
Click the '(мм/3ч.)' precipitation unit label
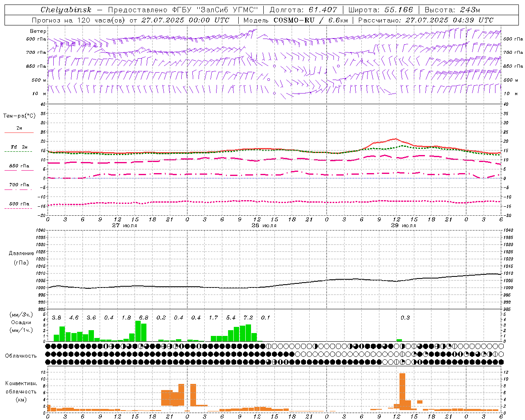click(x=21, y=315)
